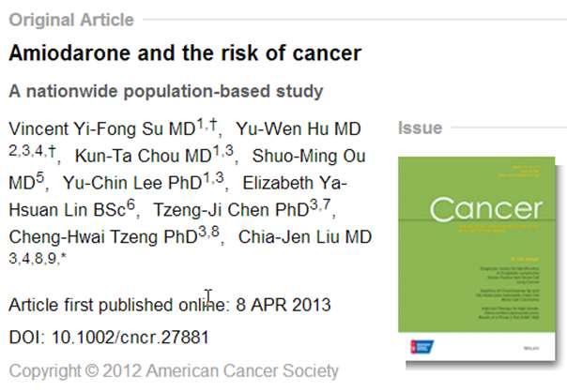Screen dimensions: 567x392
Task: Click the Issue section heading
Action: pos(420,128)
